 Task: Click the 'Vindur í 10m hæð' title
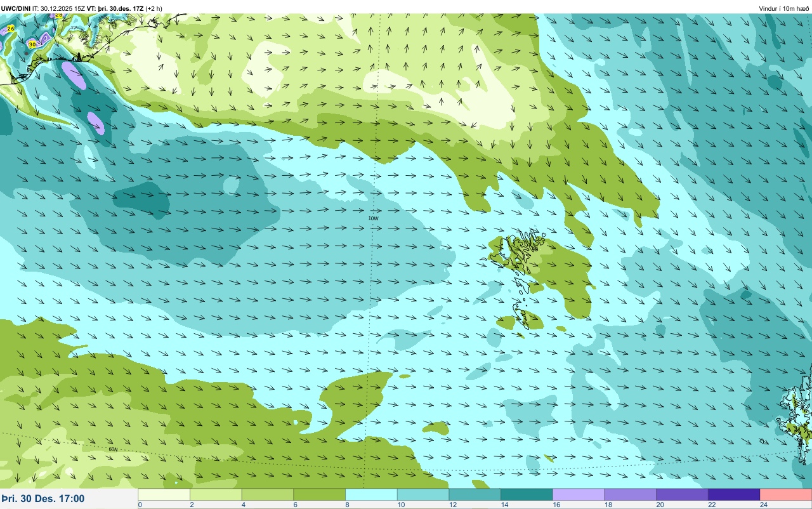(783, 8)
